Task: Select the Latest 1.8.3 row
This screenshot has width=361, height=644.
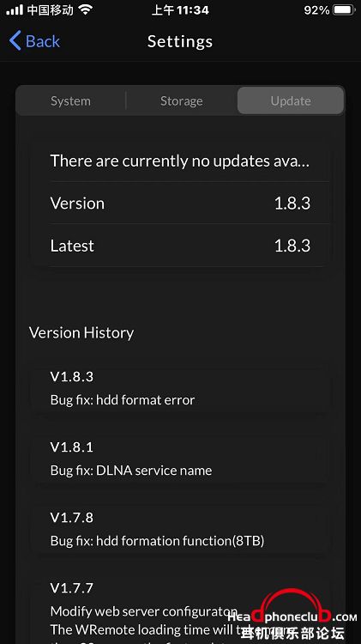Action: (x=180, y=246)
